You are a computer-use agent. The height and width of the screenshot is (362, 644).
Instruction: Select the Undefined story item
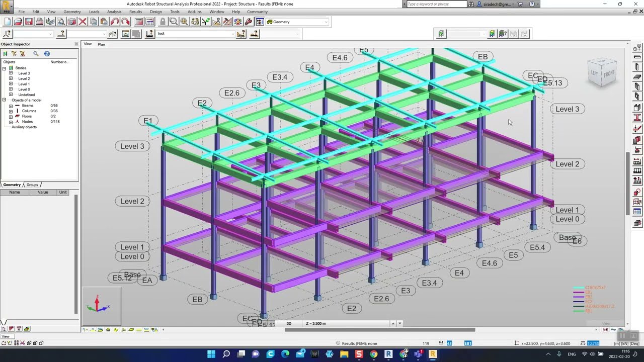(27, 95)
